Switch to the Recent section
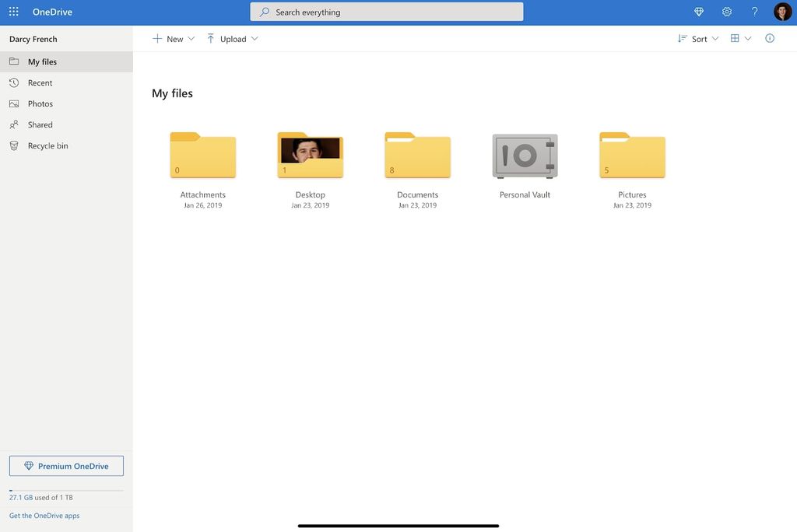This screenshot has width=797, height=532. (x=40, y=82)
